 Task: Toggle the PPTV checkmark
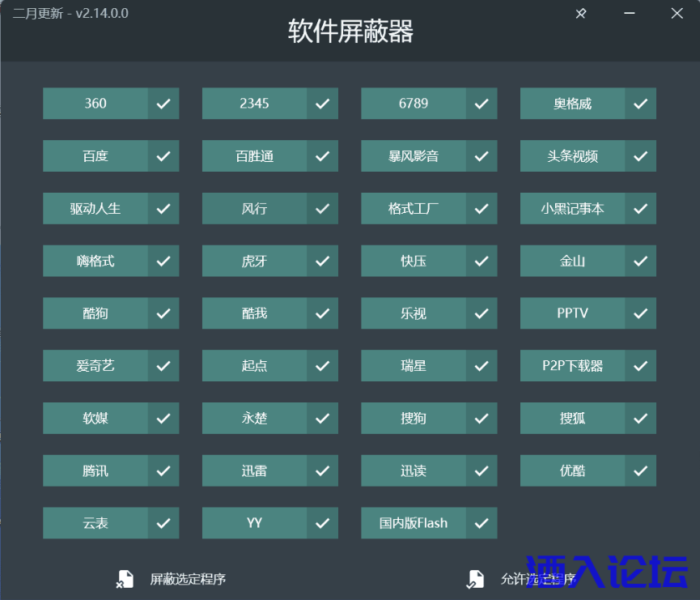pos(640,313)
